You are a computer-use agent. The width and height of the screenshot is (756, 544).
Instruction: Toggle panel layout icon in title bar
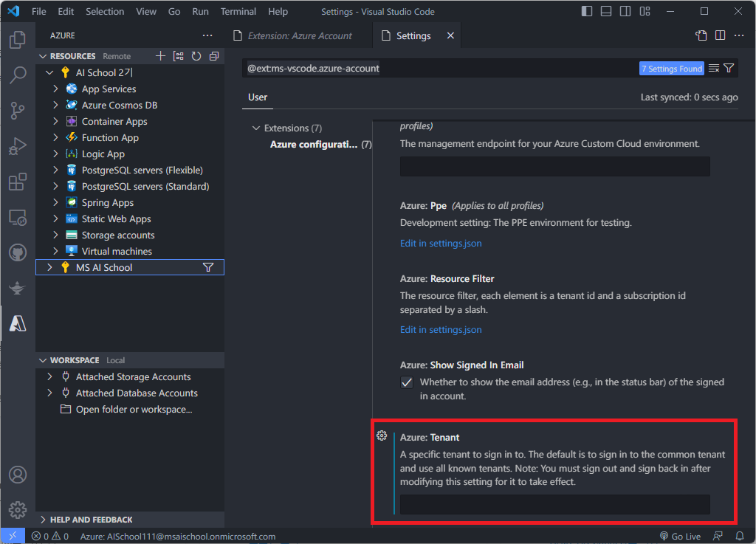(x=606, y=11)
